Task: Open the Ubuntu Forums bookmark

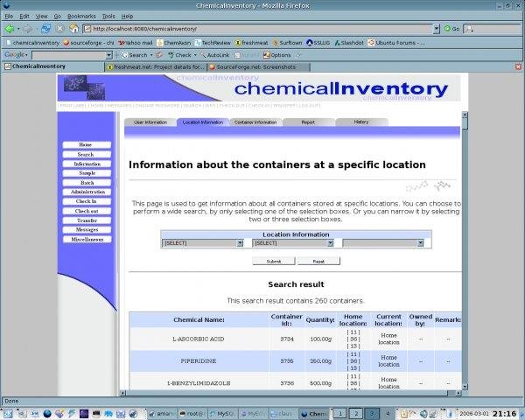Action: 396,43
